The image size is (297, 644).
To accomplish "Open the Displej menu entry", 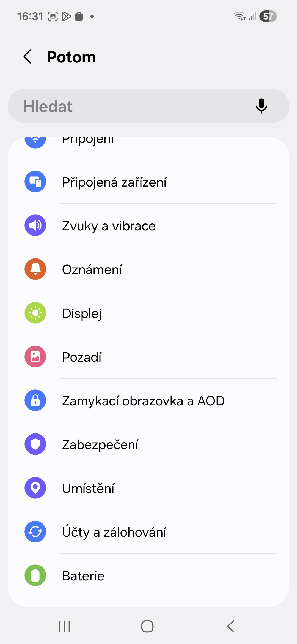I will (82, 313).
